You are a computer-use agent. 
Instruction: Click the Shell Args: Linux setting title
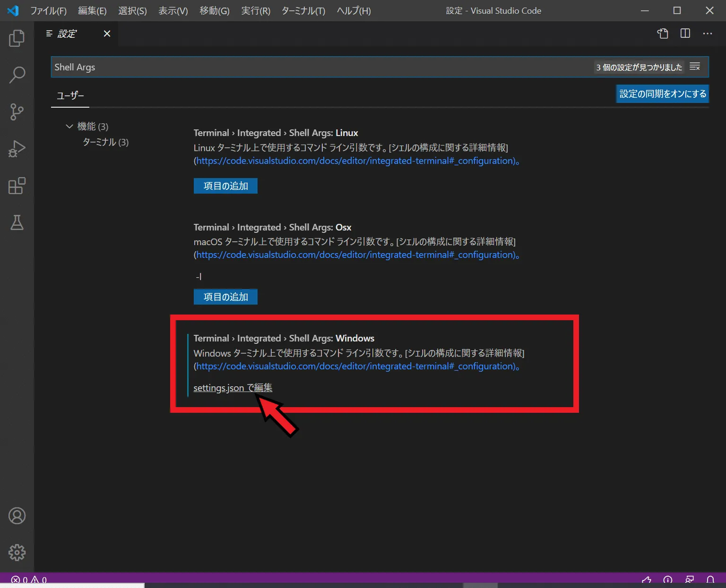276,133
